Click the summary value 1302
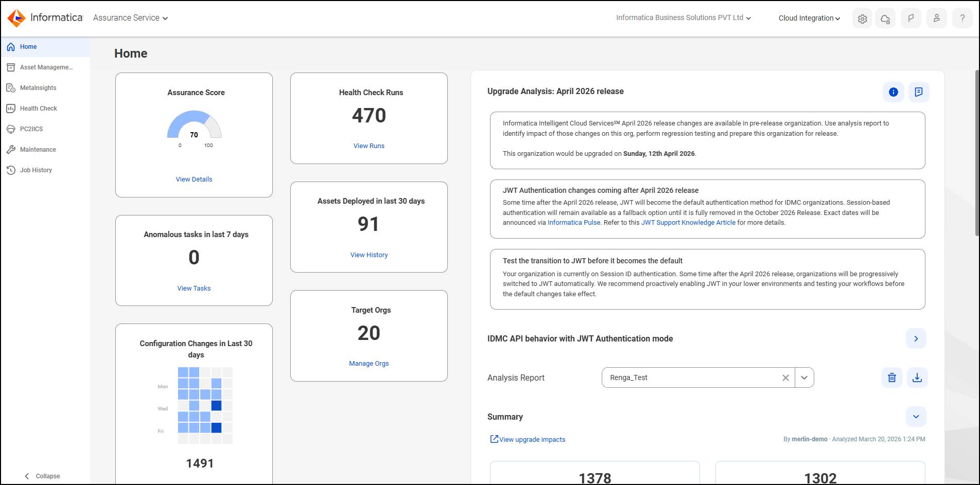 pos(820,478)
